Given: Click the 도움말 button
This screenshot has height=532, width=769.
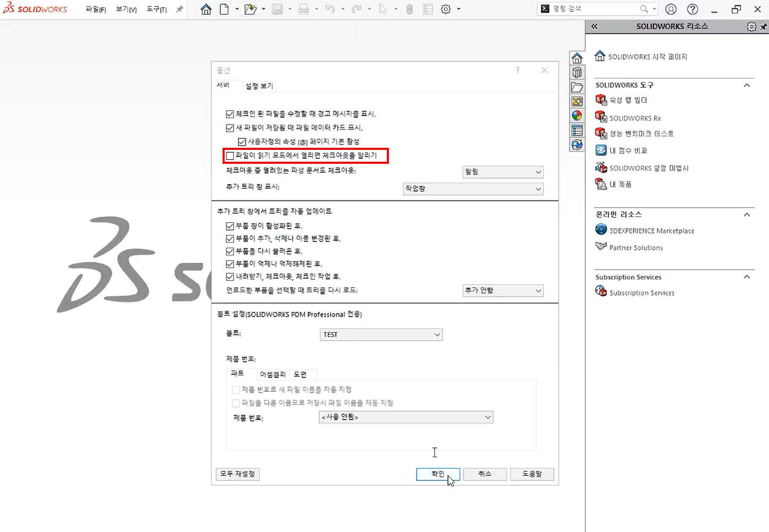Looking at the screenshot, I should pos(532,474).
